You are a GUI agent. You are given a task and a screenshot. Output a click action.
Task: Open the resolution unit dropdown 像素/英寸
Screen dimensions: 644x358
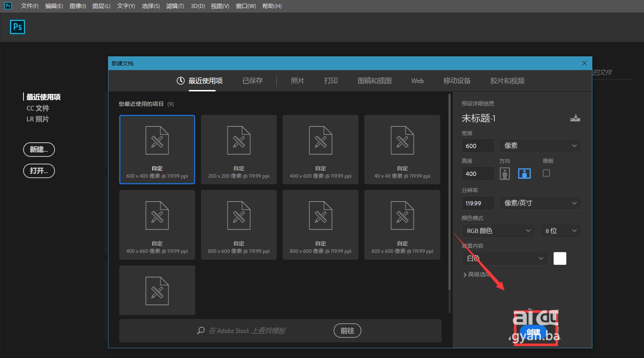pos(540,203)
